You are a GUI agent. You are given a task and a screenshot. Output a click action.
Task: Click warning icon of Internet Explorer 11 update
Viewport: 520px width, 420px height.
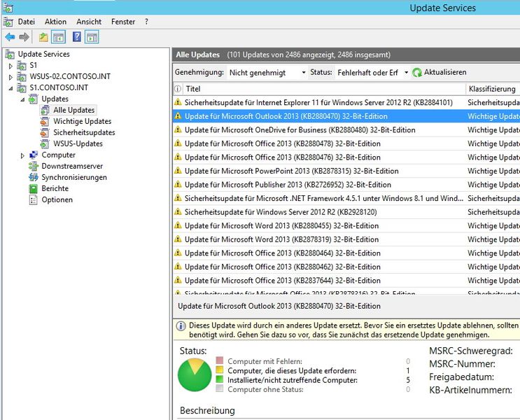(178, 102)
